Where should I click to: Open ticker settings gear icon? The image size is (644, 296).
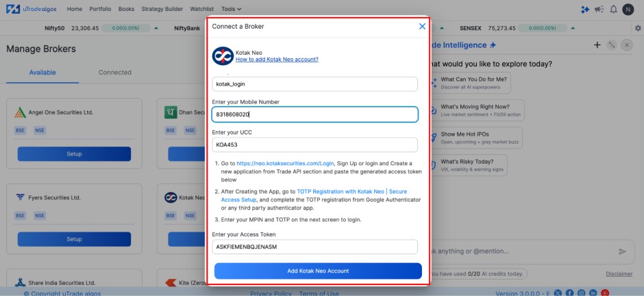pyautogui.click(x=638, y=28)
